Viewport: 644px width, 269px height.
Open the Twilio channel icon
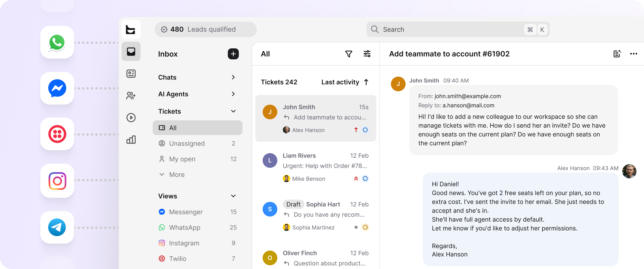57,134
